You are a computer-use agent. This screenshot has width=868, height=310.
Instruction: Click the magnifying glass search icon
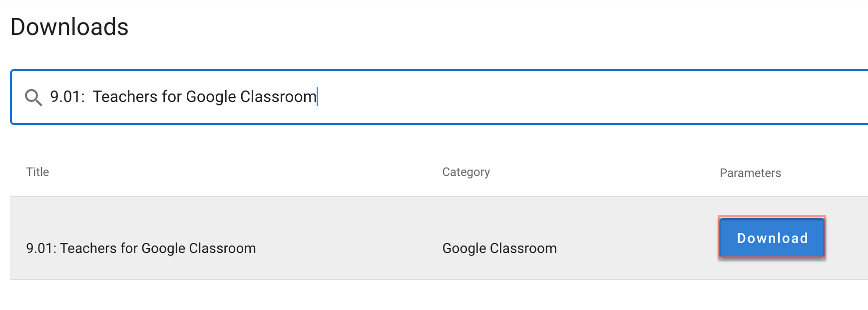pos(33,97)
